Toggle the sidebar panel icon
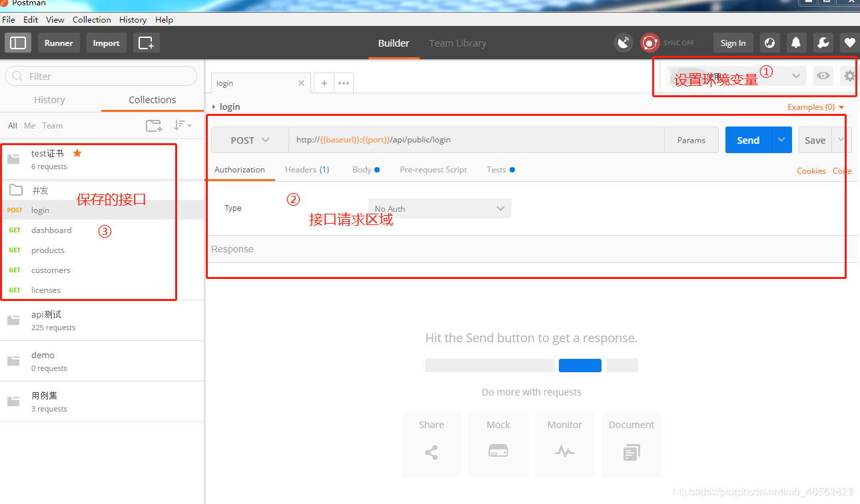This screenshot has height=504, width=860. tap(18, 43)
